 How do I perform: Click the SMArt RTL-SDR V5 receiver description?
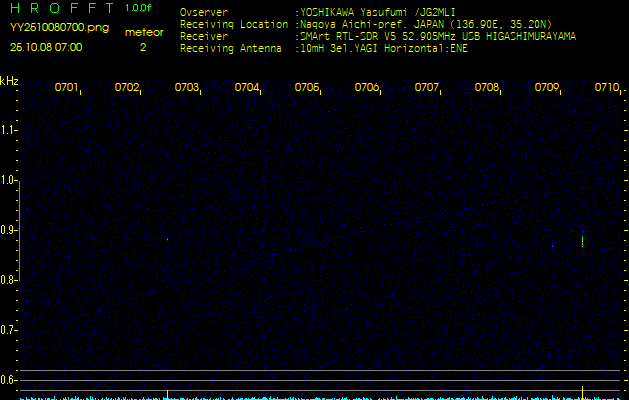pos(438,37)
